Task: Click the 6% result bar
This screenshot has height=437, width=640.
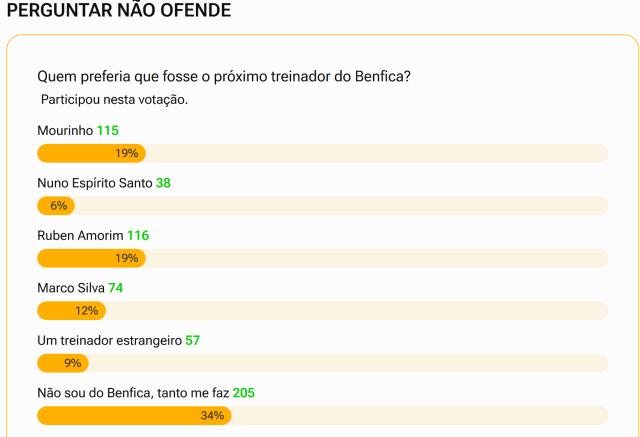Action: click(56, 206)
